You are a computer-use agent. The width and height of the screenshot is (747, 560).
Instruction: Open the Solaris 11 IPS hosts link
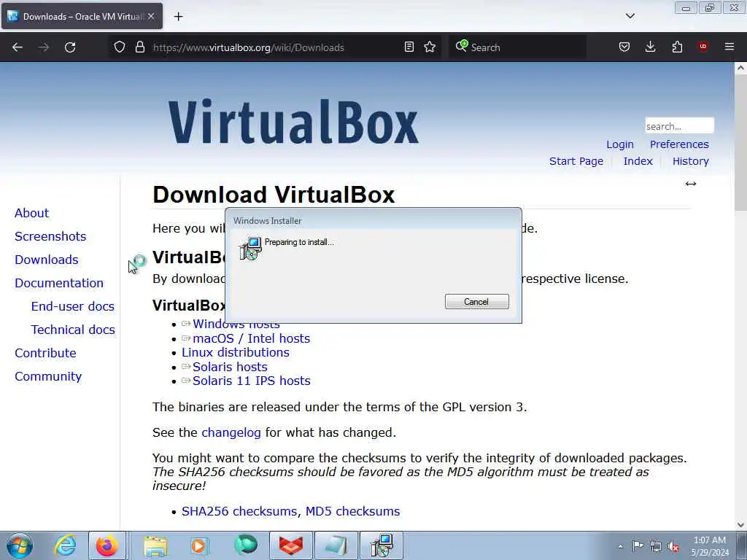click(251, 381)
